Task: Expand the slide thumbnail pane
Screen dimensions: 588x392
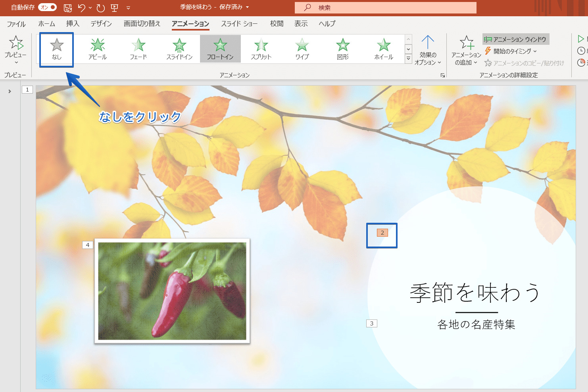Action: [10, 91]
